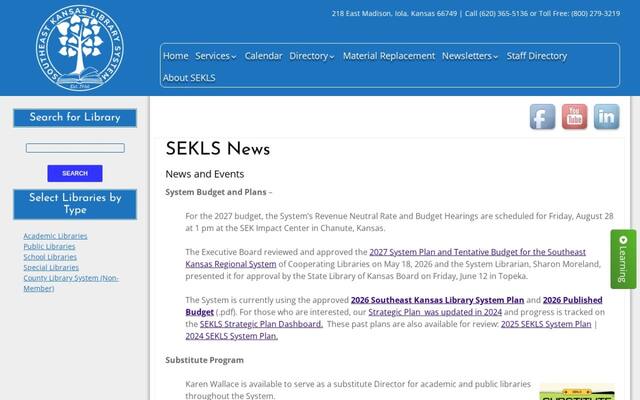This screenshot has width=640, height=400.
Task: Open the SEKLS Facebook page icon
Action: point(542,117)
